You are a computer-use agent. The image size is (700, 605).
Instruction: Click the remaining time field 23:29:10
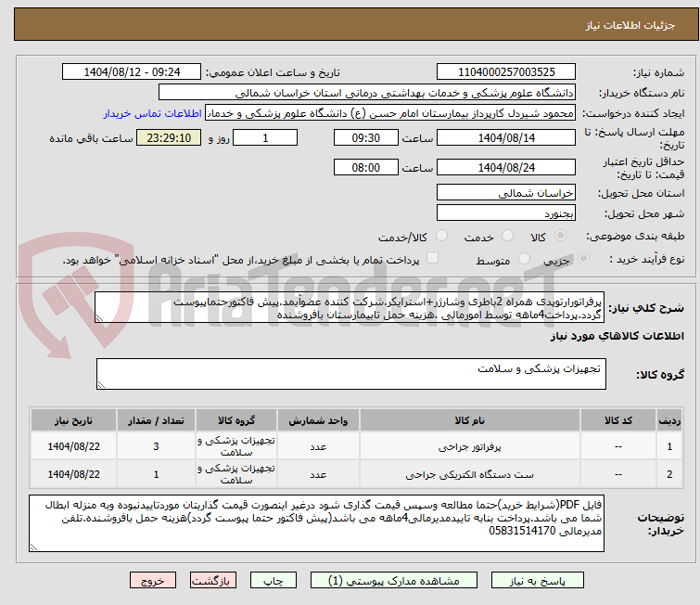click(169, 137)
